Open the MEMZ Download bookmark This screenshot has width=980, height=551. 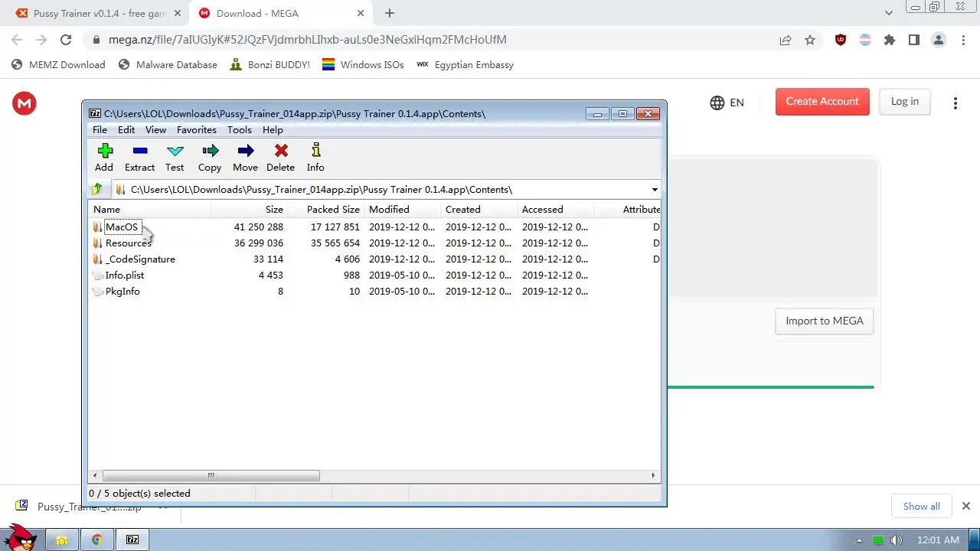[59, 65]
